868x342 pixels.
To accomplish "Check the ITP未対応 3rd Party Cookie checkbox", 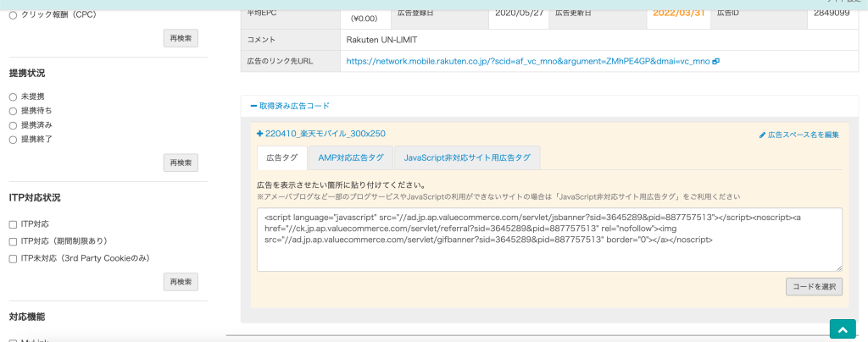I will (x=14, y=258).
